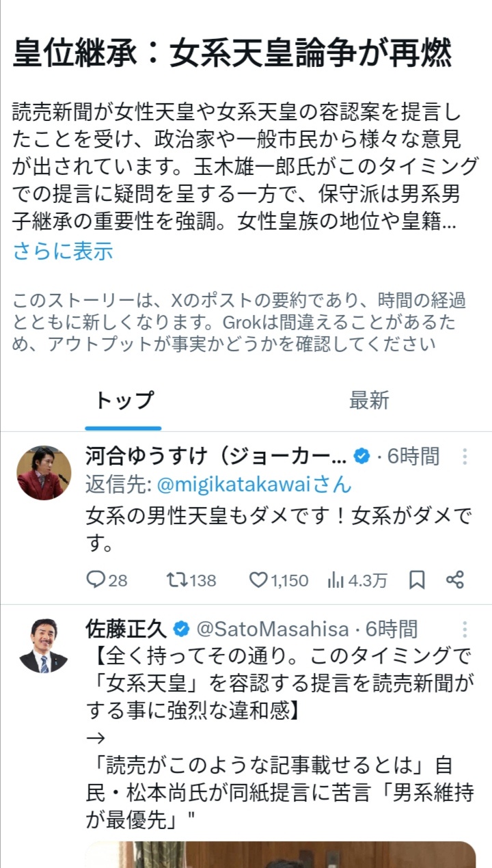Tap share icon on 河合ゆうすけ's post
The height and width of the screenshot is (868, 492).
pyautogui.click(x=455, y=580)
